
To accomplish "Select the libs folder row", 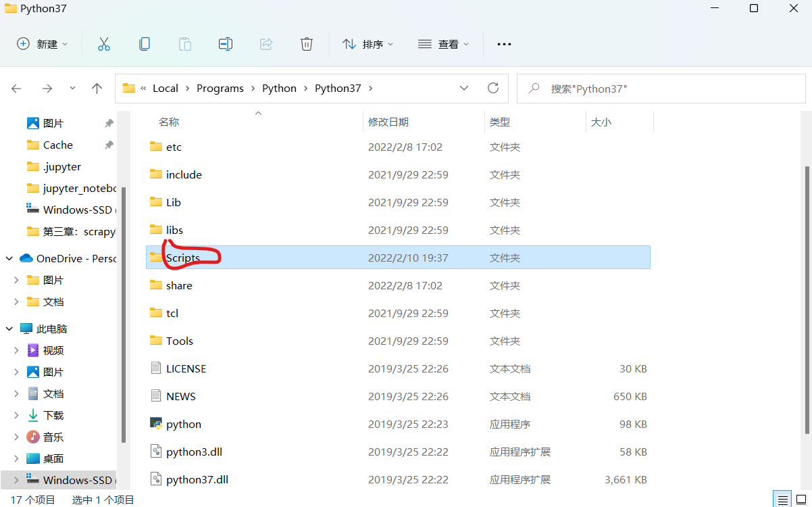I will 398,230.
